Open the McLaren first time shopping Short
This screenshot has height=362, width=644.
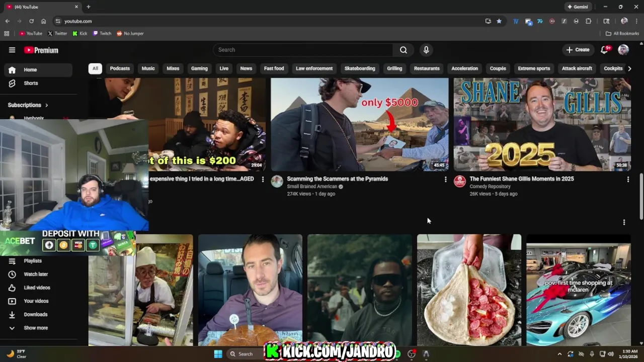coord(579,290)
